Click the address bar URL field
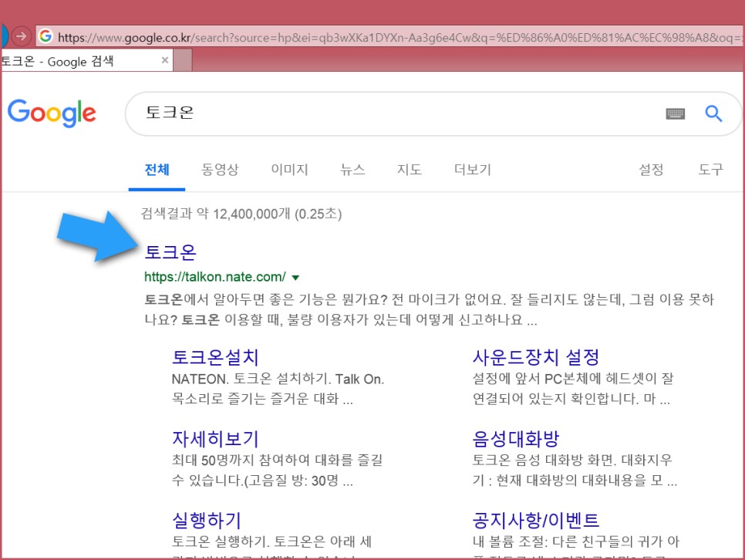This screenshot has height=560, width=745. pos(389,36)
